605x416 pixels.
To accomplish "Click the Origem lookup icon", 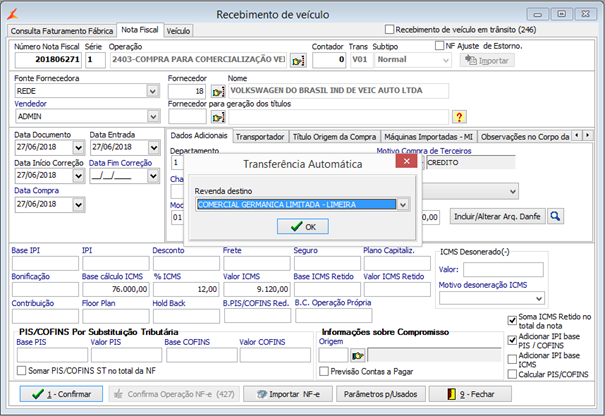I will [357, 354].
